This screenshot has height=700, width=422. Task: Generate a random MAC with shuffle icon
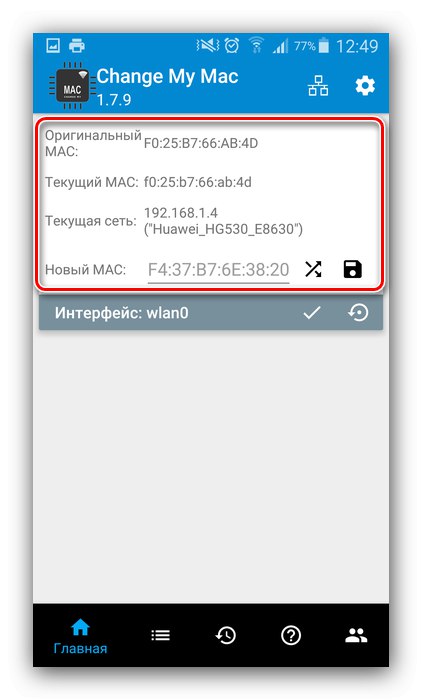(313, 269)
